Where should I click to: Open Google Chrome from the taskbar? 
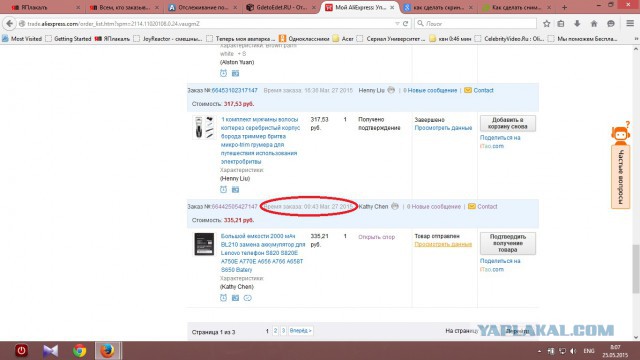[x=80, y=351]
